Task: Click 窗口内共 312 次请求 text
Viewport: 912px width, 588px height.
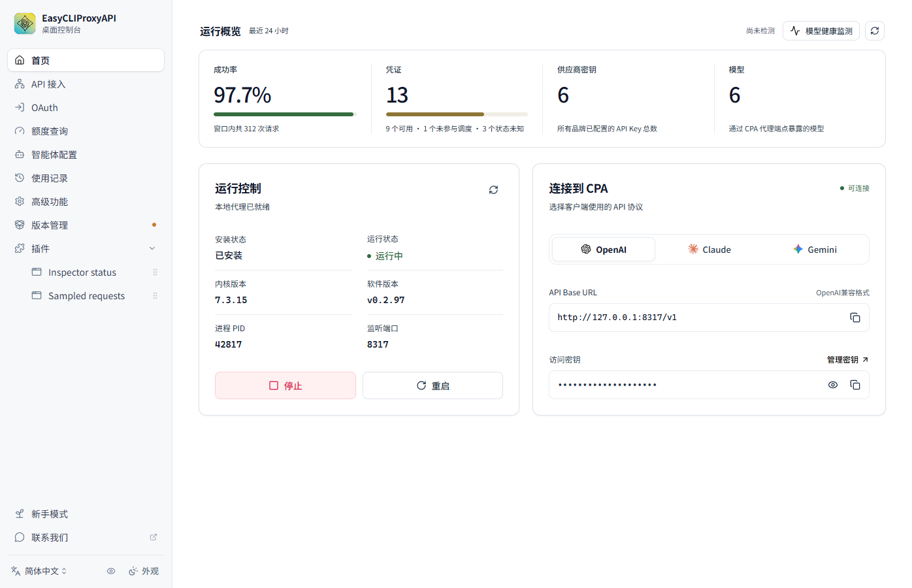Action: 246,129
